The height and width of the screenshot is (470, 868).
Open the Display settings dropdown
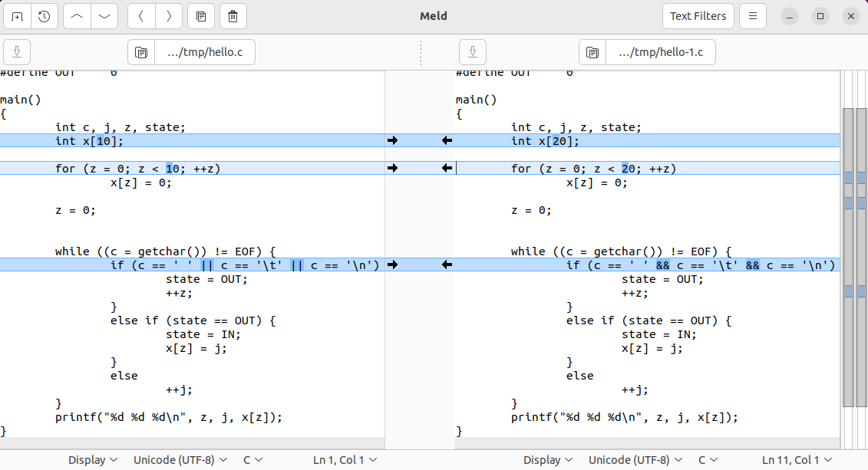click(92, 459)
